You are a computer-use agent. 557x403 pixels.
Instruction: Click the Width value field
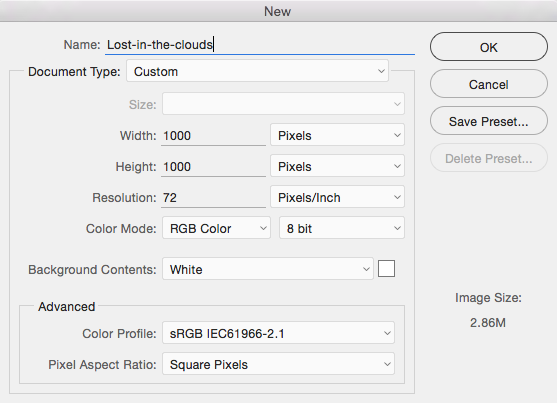[x=213, y=135]
